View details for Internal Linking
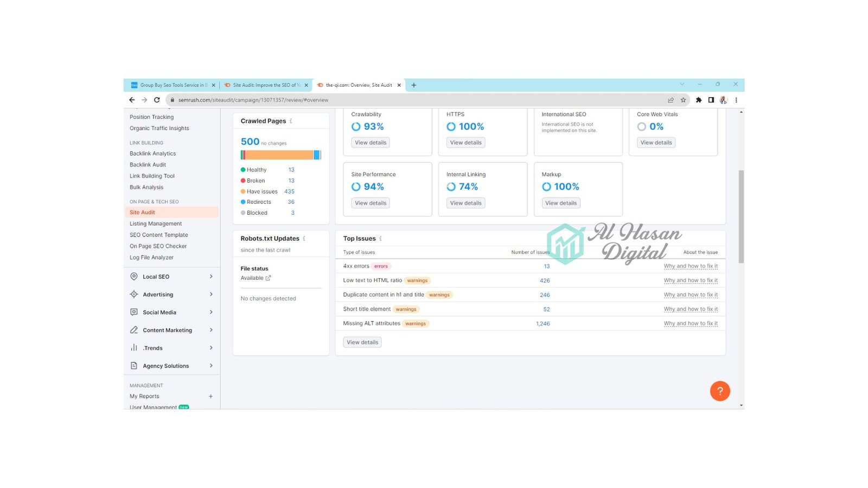The height and width of the screenshot is (488, 868). pos(466,203)
